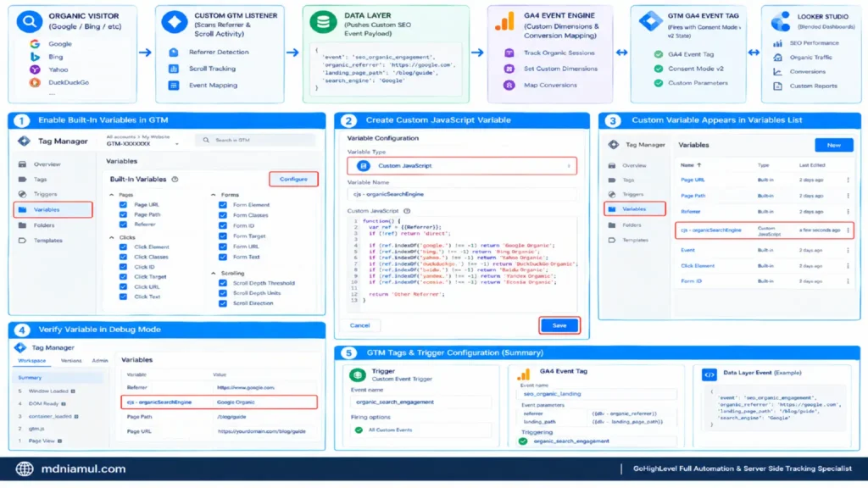Open cjs - organicSearchEngine in variables list

[x=711, y=230]
